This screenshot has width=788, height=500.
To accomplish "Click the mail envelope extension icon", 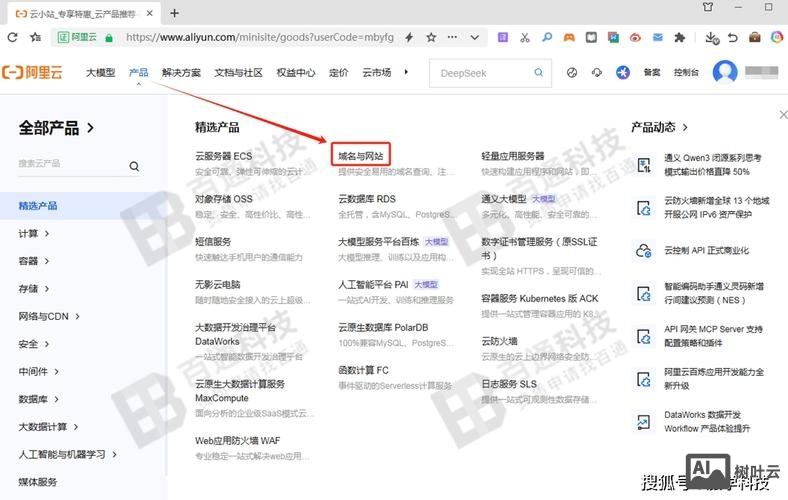I will coord(657,37).
